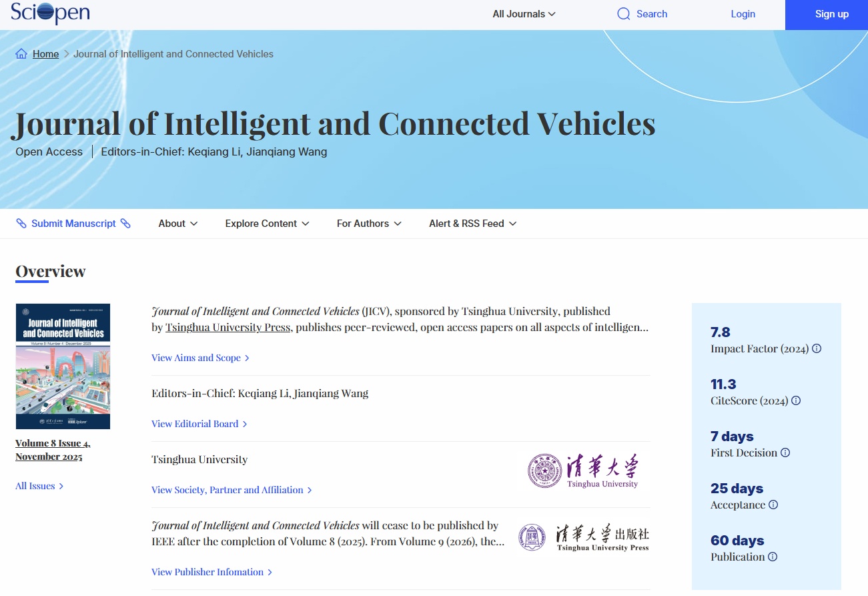The image size is (868, 596).
Task: Expand the Explore Content menu
Action: pyautogui.click(x=267, y=224)
